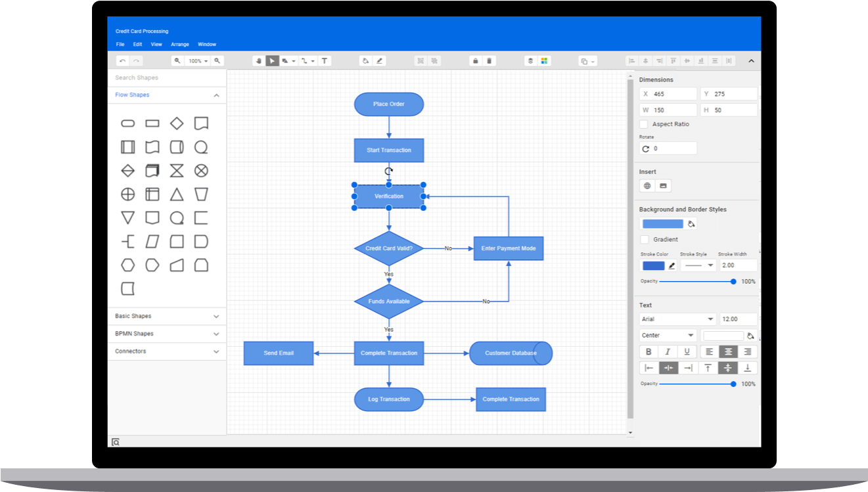Select the Text tool

pos(325,60)
